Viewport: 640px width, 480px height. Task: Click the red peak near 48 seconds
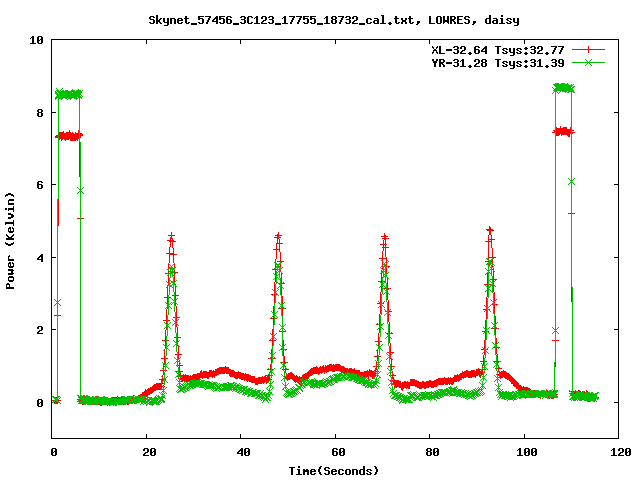(x=278, y=237)
